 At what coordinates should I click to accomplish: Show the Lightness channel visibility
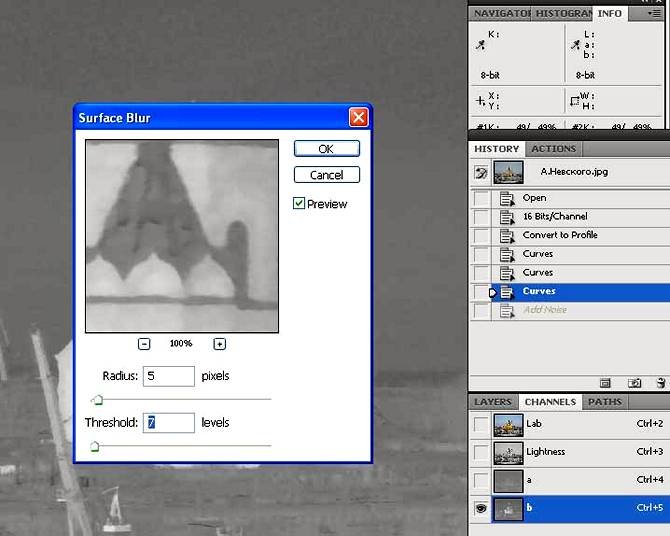point(481,452)
